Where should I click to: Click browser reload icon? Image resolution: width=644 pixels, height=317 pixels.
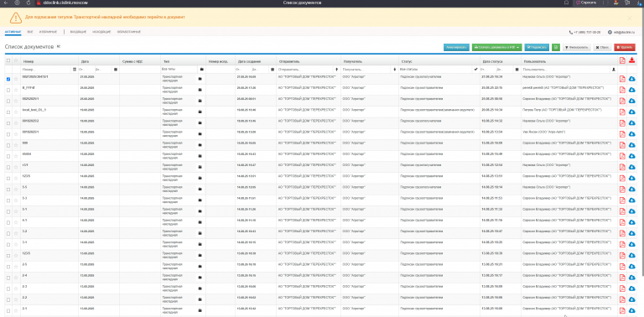(x=29, y=3)
